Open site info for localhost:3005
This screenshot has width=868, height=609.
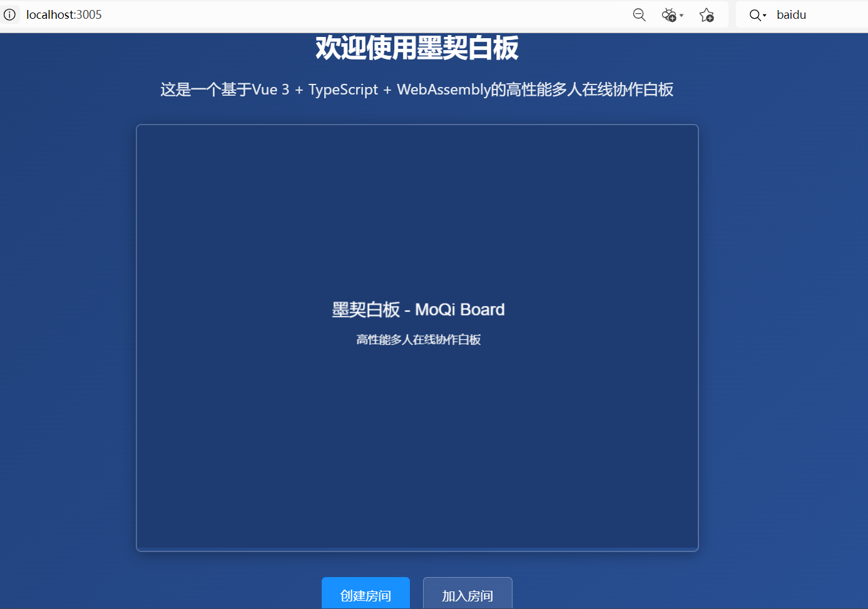pyautogui.click(x=10, y=14)
